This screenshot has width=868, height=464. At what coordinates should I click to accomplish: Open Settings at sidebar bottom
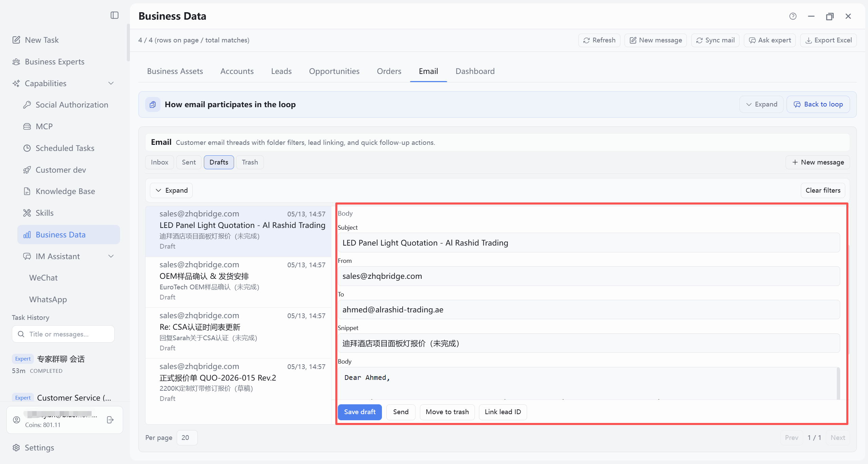[33, 448]
